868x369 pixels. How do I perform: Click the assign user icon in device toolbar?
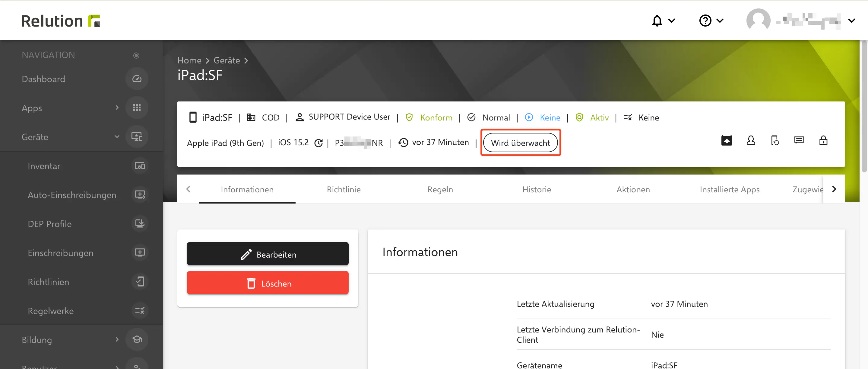click(751, 140)
